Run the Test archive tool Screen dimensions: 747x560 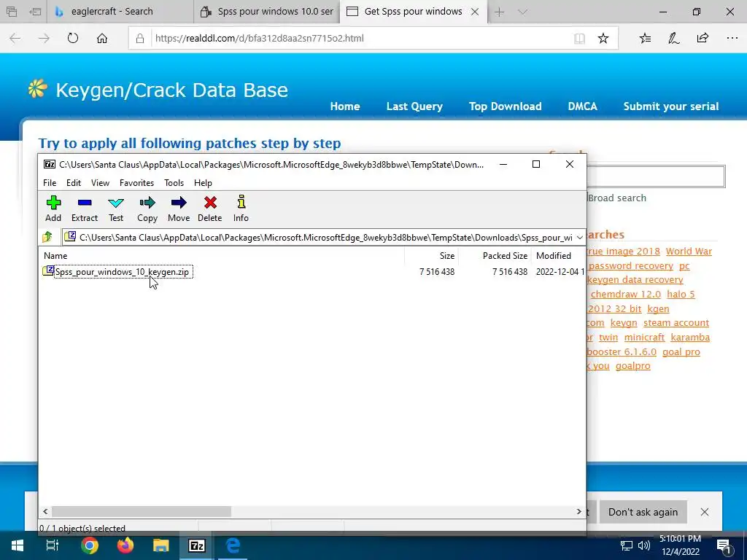[x=116, y=209]
